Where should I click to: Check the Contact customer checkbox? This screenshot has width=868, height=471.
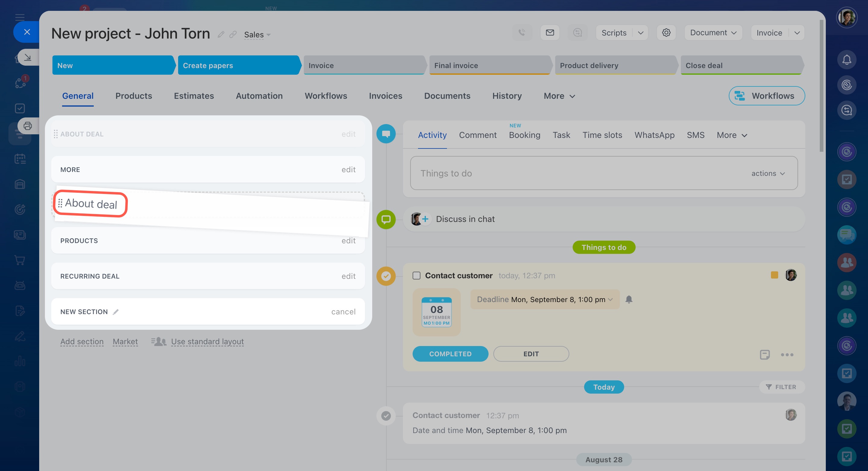pyautogui.click(x=417, y=275)
